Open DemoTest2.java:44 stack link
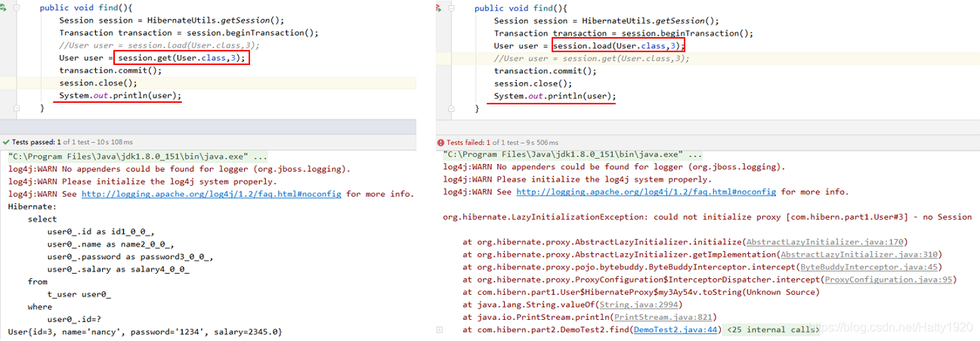 (674, 330)
